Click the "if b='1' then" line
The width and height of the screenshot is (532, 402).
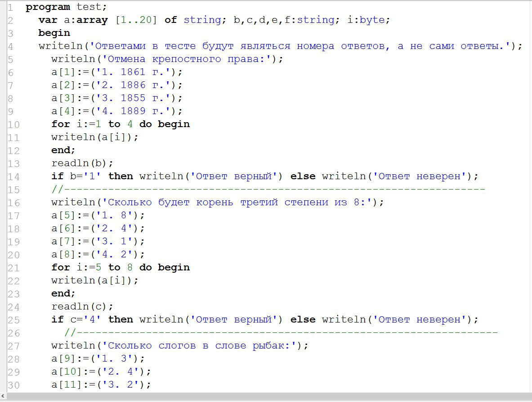[x=264, y=176]
